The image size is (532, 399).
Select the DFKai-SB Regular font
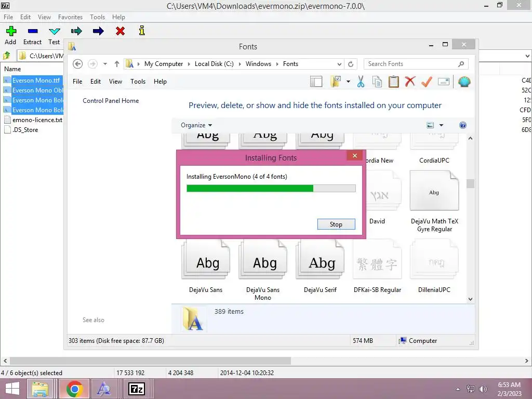[x=377, y=267]
